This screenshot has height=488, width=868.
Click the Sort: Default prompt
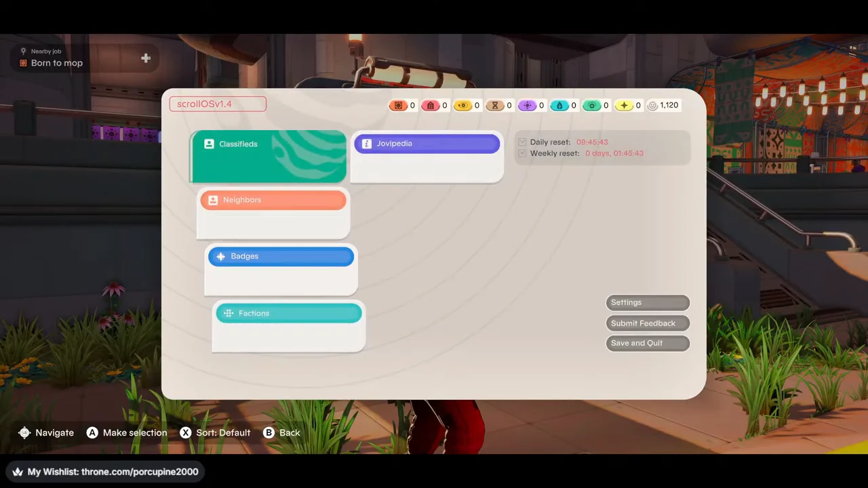coord(215,432)
